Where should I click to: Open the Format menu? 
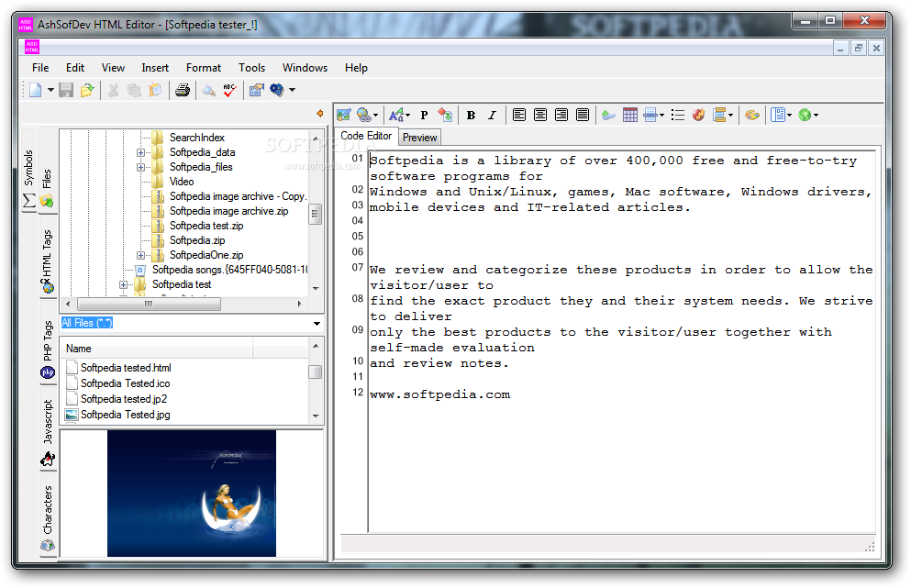point(204,68)
